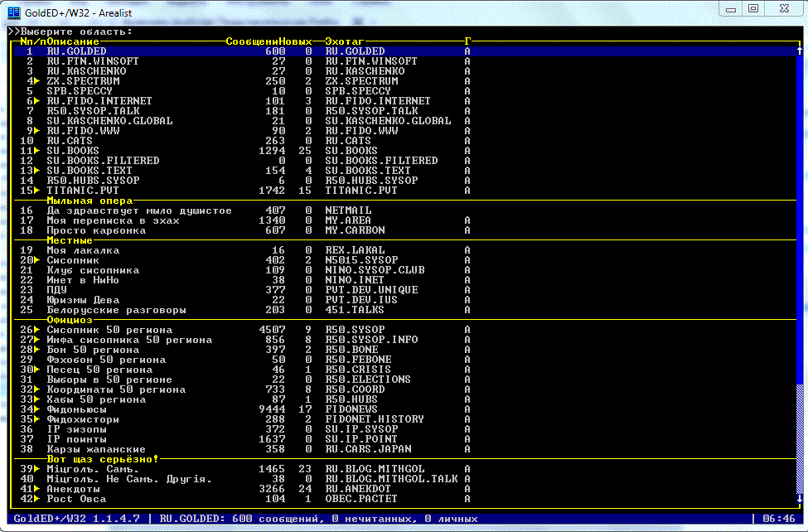Click the scroll down arrow at bottom right
The width and height of the screenshot is (808, 532).
click(x=799, y=500)
